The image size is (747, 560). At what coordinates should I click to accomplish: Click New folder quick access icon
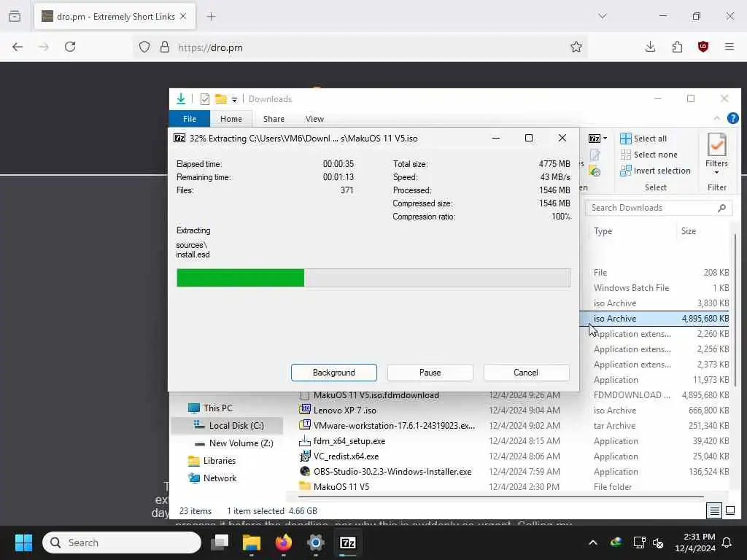(x=220, y=99)
